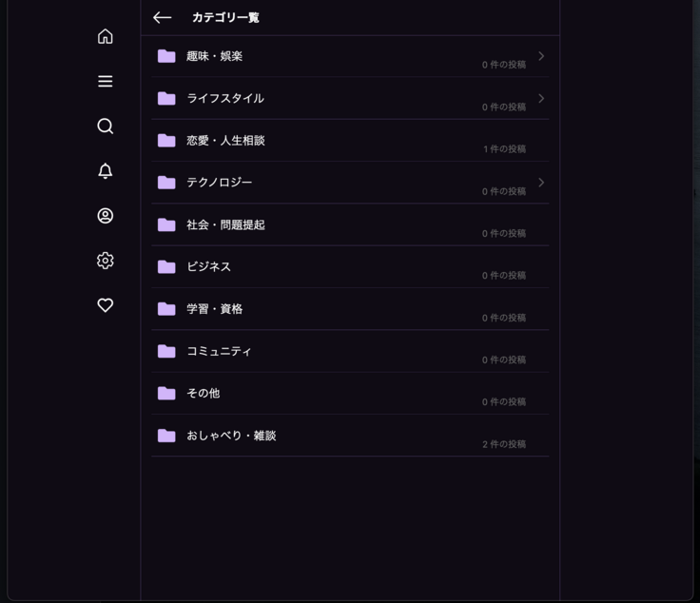The width and height of the screenshot is (700, 603).
Task: Open favorites heart icon
Action: 106,305
